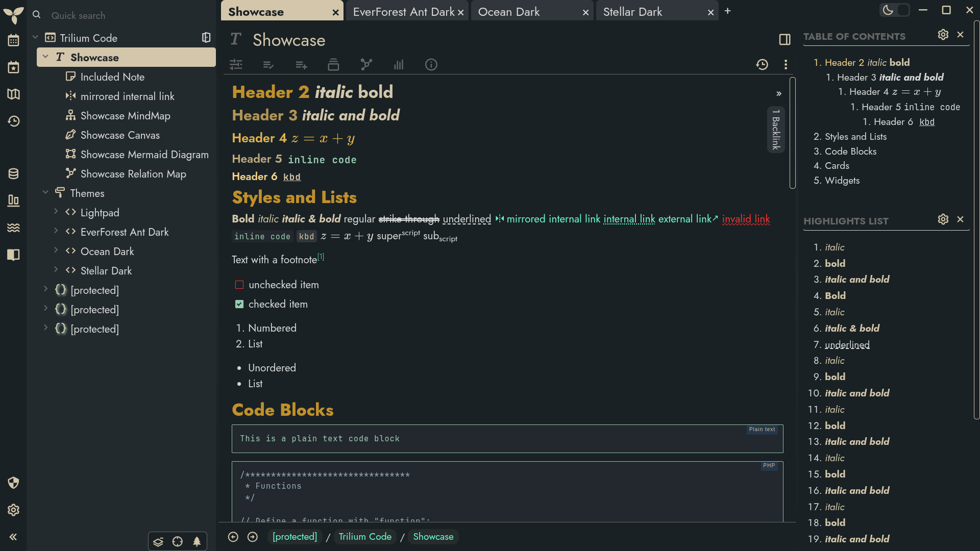Collapse the Themes folder chevron
This screenshot has height=551, width=980.
[x=45, y=193]
